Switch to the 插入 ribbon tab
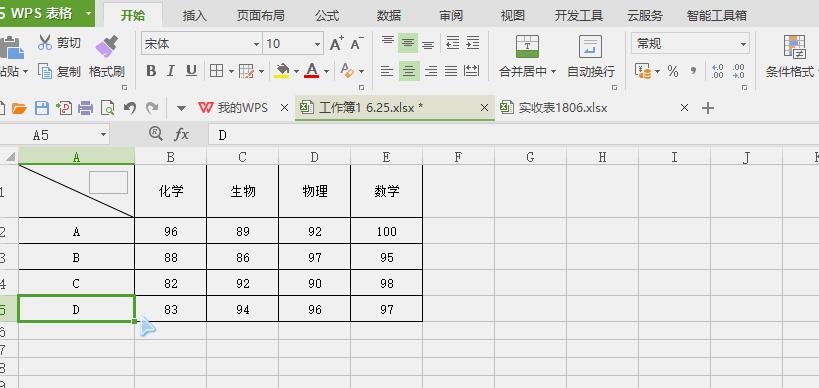The width and height of the screenshot is (819, 388). click(x=195, y=16)
